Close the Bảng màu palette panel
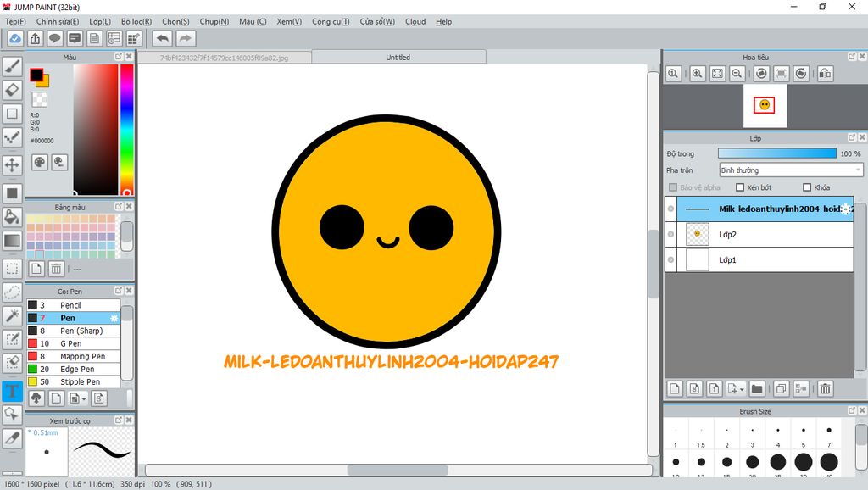The height and width of the screenshot is (490, 868). (x=129, y=206)
